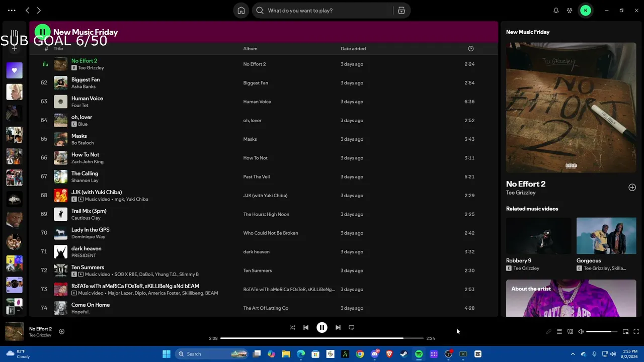Open Brave browser from the taskbar
Screen dimensions: 644x362
coord(389,354)
